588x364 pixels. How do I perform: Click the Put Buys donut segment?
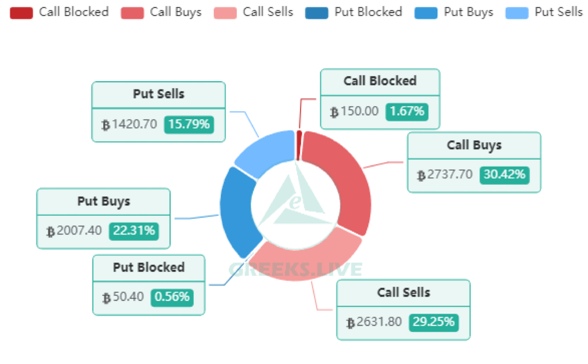[x=236, y=211]
